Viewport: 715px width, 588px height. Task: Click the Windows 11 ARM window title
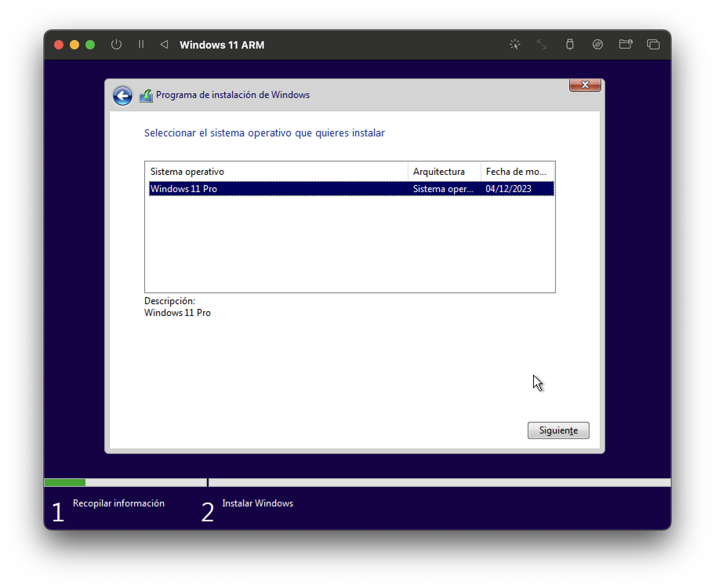click(222, 45)
